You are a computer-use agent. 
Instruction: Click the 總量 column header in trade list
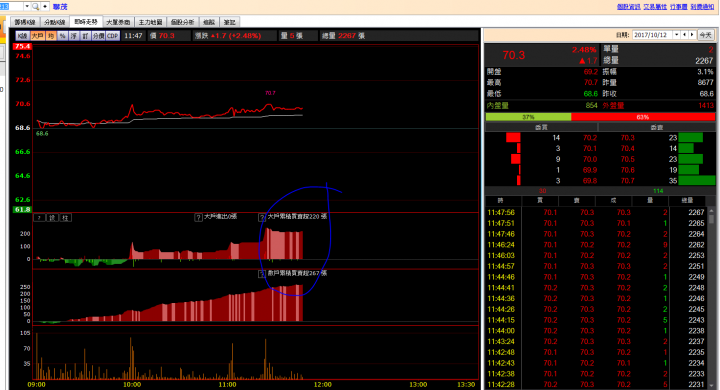tap(687, 201)
